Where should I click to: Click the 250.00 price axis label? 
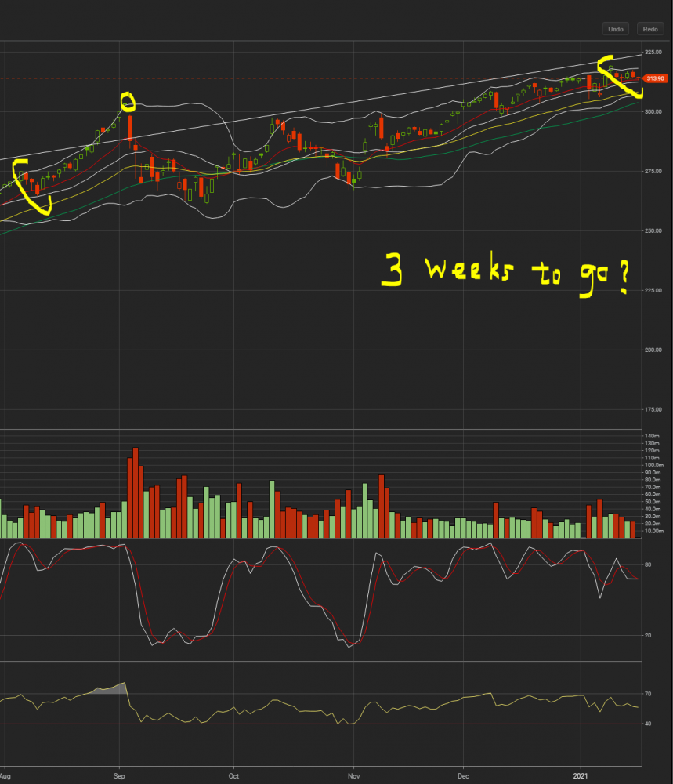click(x=653, y=231)
